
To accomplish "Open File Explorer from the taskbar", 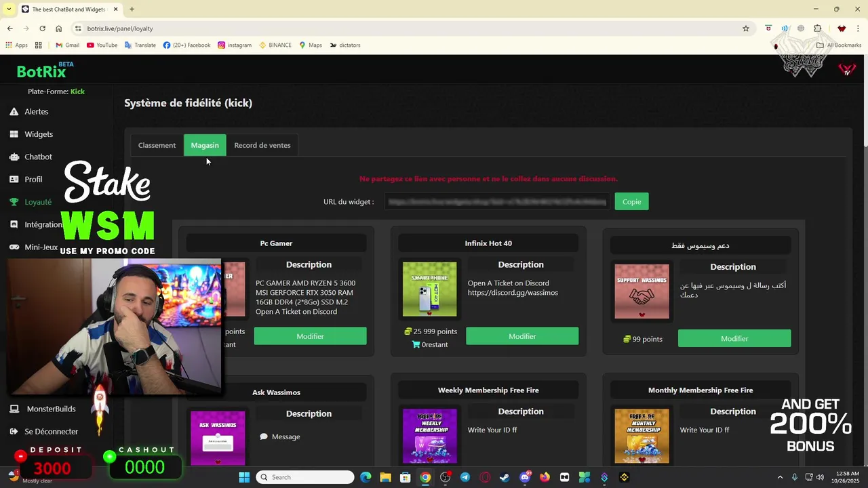I will pyautogui.click(x=385, y=477).
